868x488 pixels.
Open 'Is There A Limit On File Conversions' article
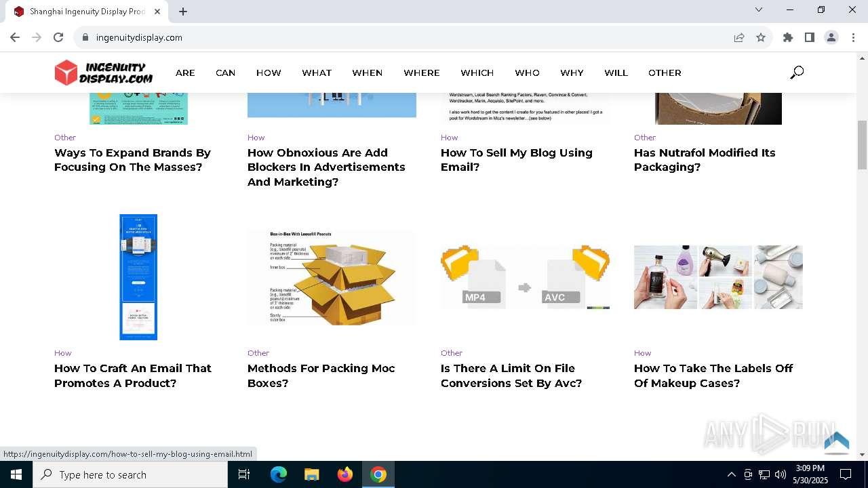pyautogui.click(x=511, y=375)
